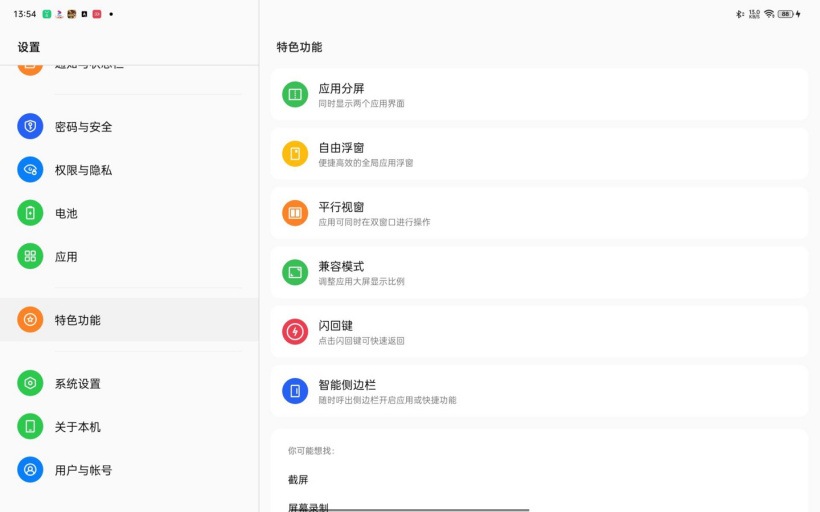
Task: Tap the green 兼容模式 icon
Action: coord(295,272)
